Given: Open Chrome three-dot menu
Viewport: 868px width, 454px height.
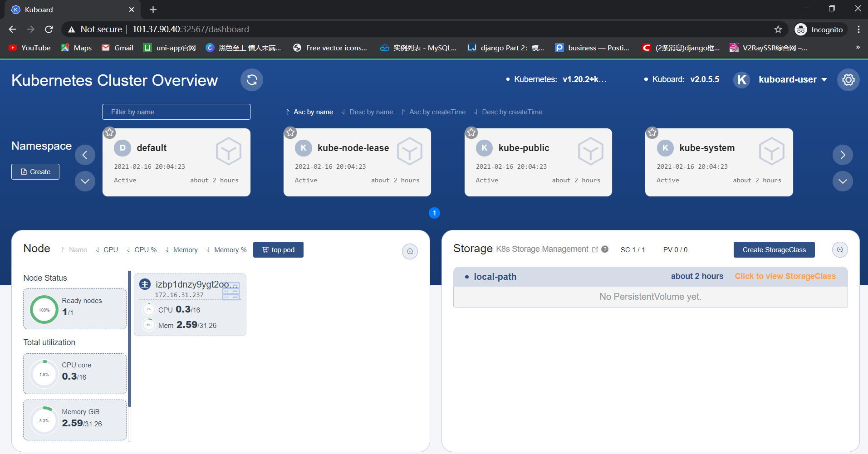Looking at the screenshot, I should (858, 29).
